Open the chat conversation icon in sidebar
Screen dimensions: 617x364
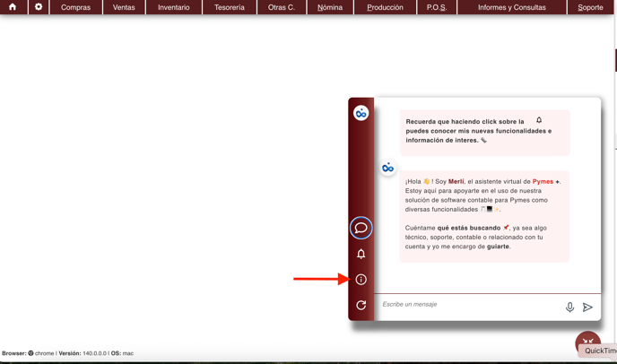[361, 228]
